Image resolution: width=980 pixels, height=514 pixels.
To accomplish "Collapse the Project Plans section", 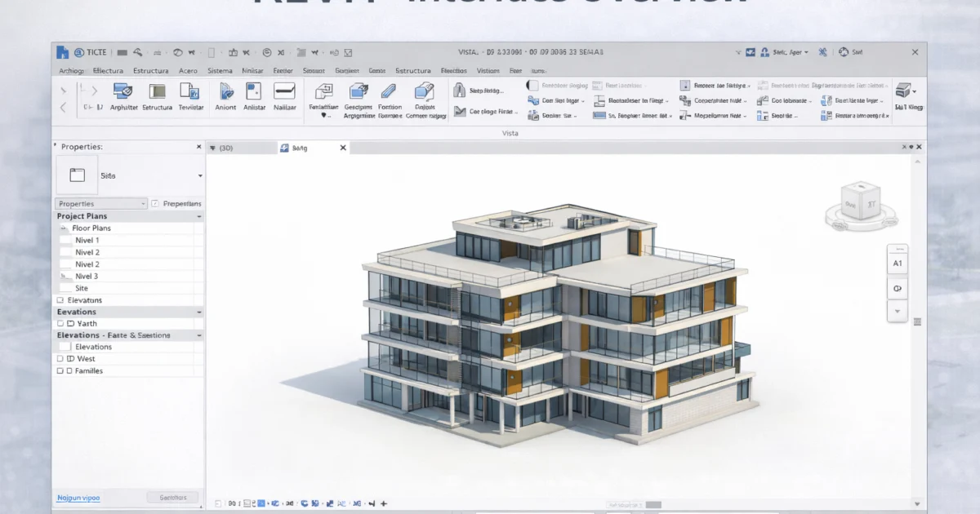I will (198, 215).
